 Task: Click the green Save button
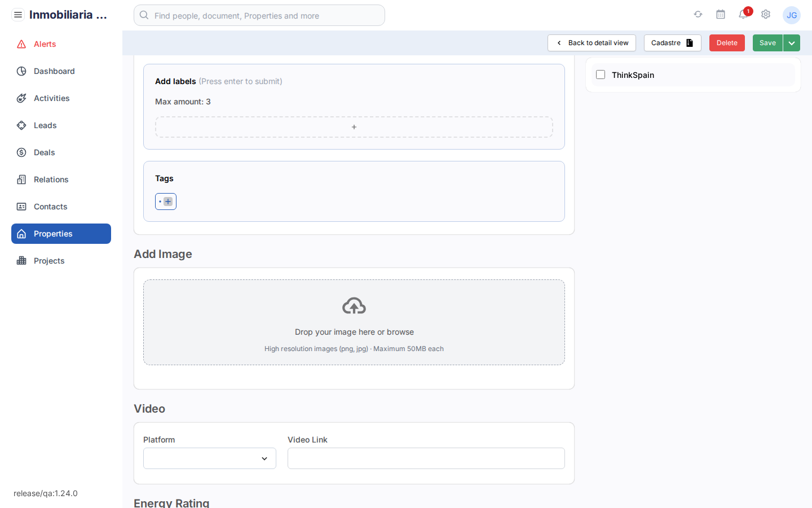[767, 43]
